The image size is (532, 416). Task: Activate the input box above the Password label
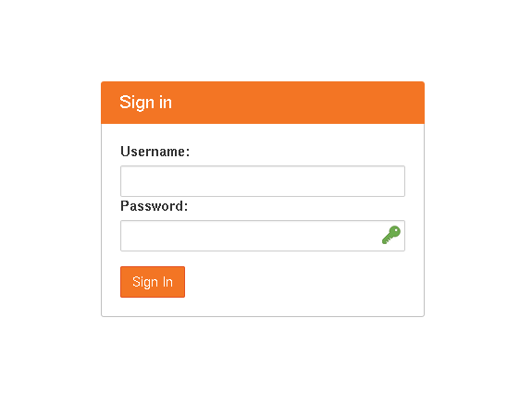263,181
